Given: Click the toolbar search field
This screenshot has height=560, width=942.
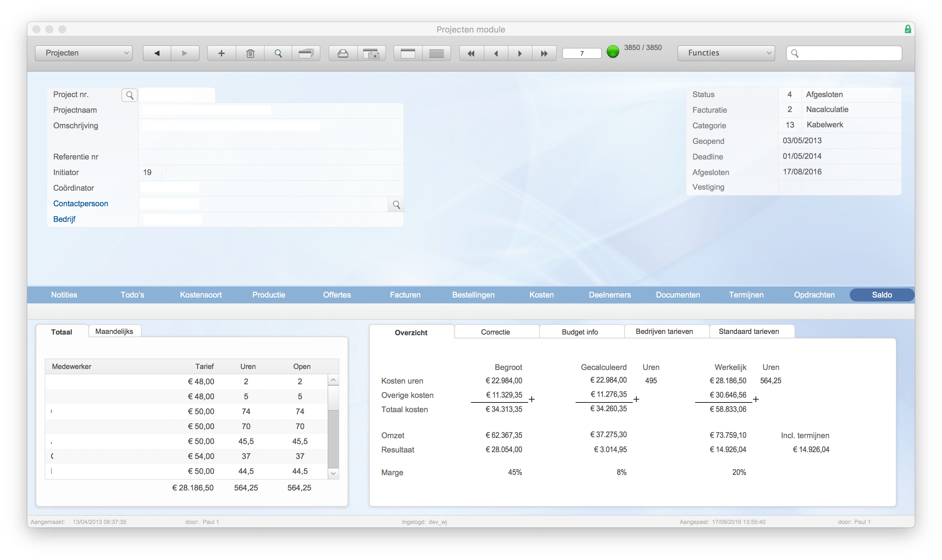Looking at the screenshot, I should 844,53.
